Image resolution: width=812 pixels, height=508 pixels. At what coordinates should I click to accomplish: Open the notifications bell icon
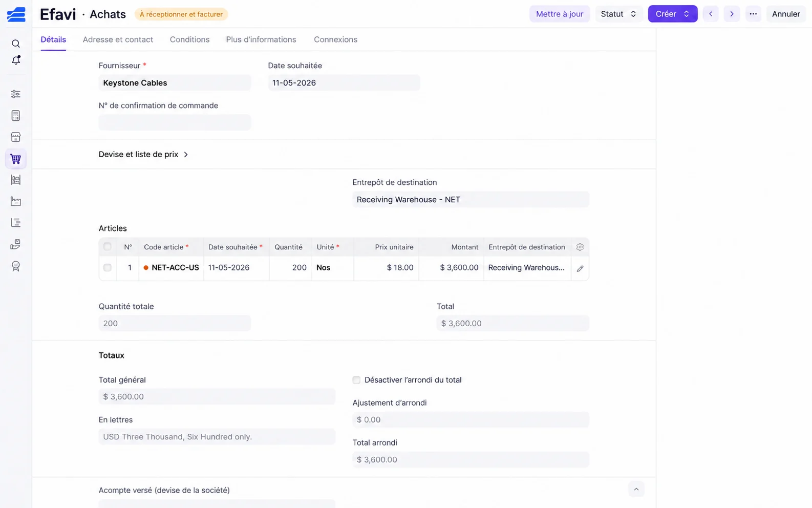click(16, 60)
